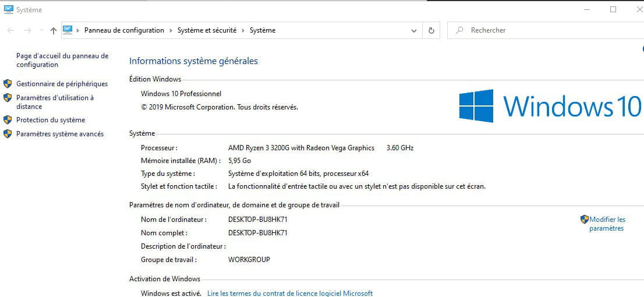Click the Forward navigation arrow
The width and height of the screenshot is (644, 297).
point(27,30)
